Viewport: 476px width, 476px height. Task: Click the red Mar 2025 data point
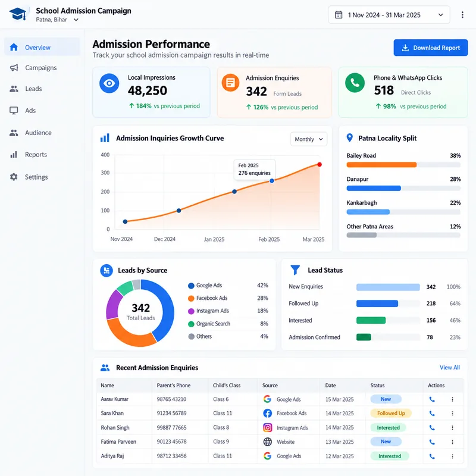pos(320,165)
